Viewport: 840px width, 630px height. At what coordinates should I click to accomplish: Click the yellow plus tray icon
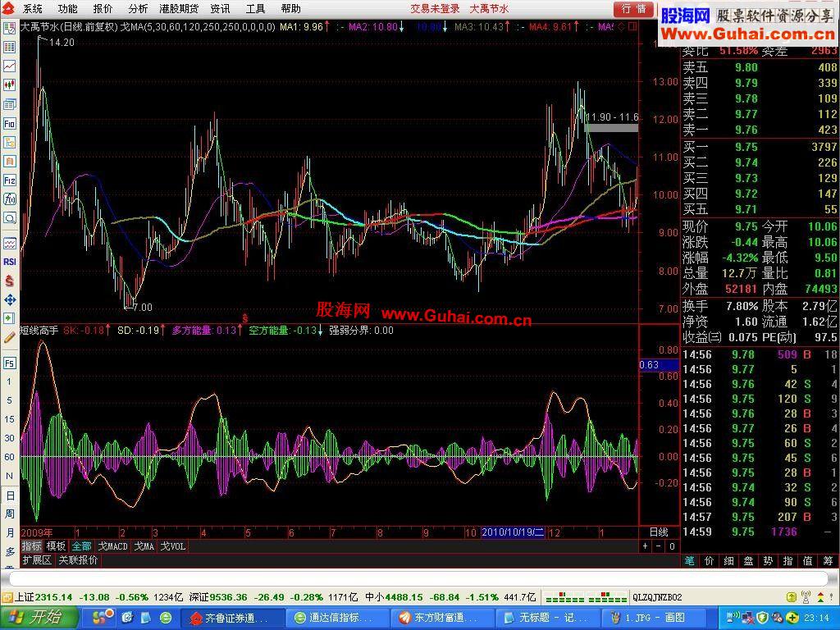[793, 618]
